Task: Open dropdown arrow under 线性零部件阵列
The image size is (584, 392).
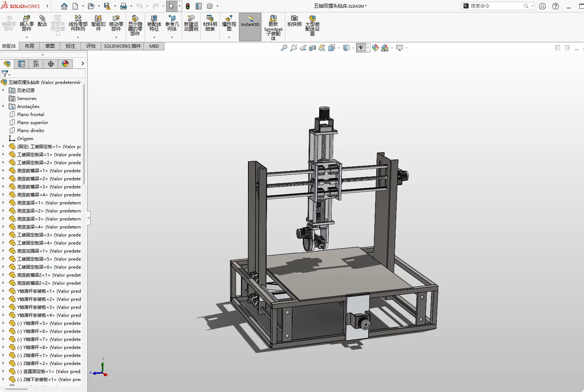Action: point(78,37)
